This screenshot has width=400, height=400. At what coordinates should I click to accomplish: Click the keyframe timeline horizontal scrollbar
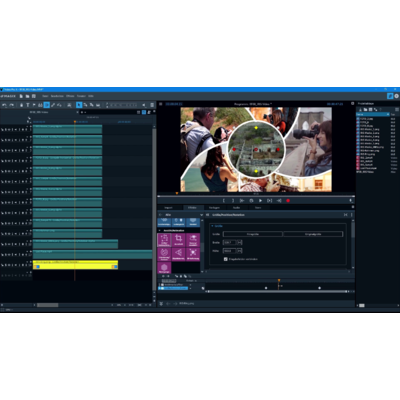277,292
